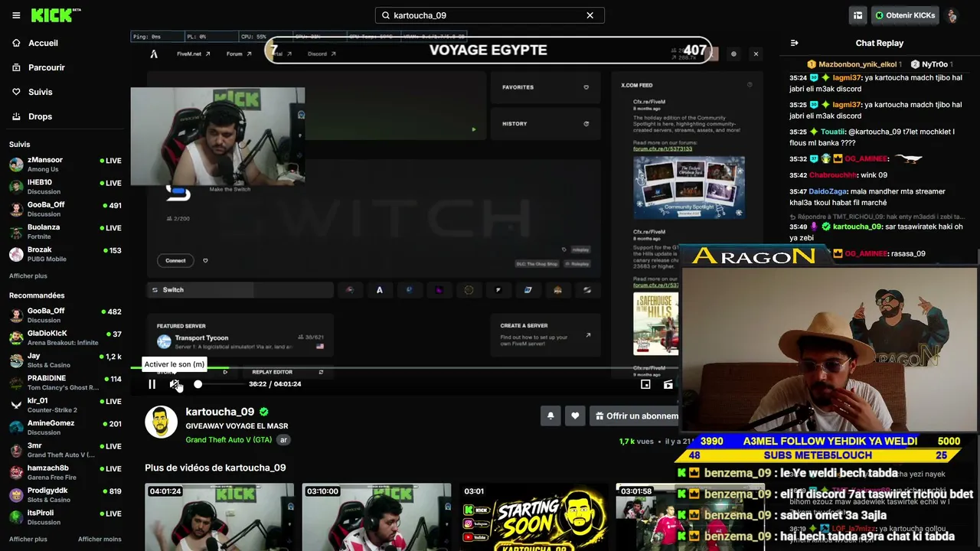The width and height of the screenshot is (980, 551).
Task: Click PRABIDINE's channel avatar
Action: [16, 383]
